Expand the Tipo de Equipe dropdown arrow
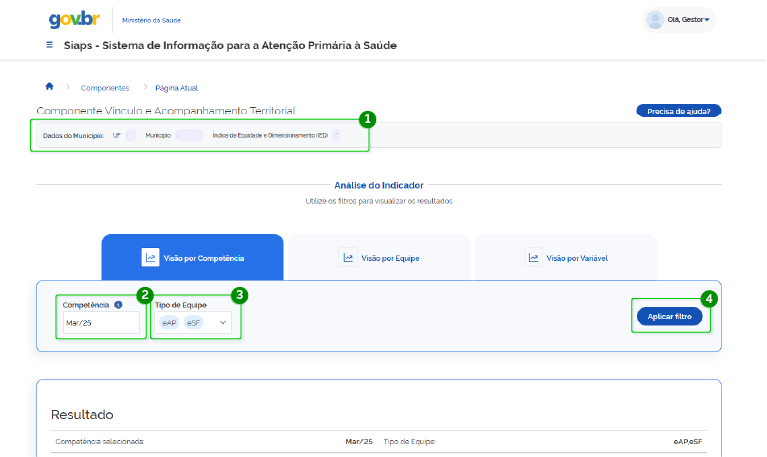This screenshot has height=457, width=767. [x=222, y=323]
